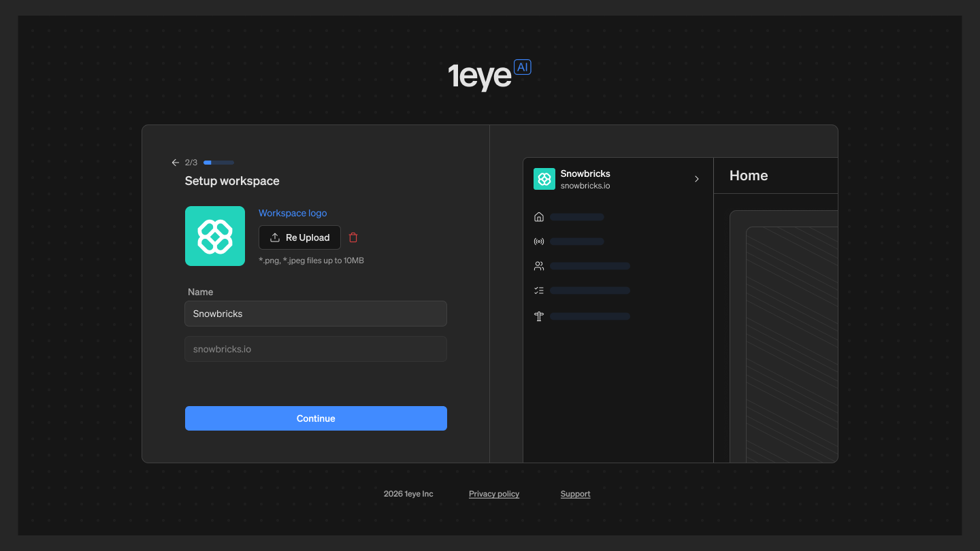Click the 2026 1eye Inc footer text
The height and width of the screenshot is (551, 980).
tap(408, 494)
